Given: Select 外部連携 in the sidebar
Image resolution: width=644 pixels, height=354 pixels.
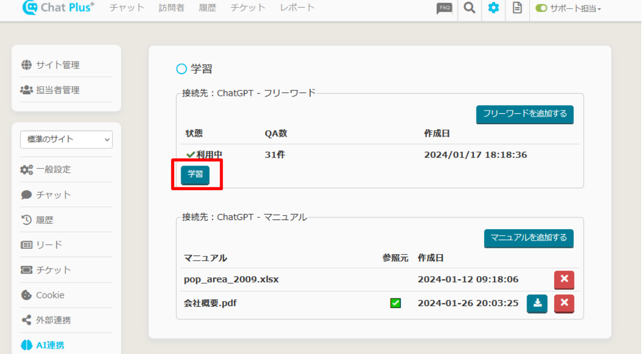Looking at the screenshot, I should click(53, 320).
